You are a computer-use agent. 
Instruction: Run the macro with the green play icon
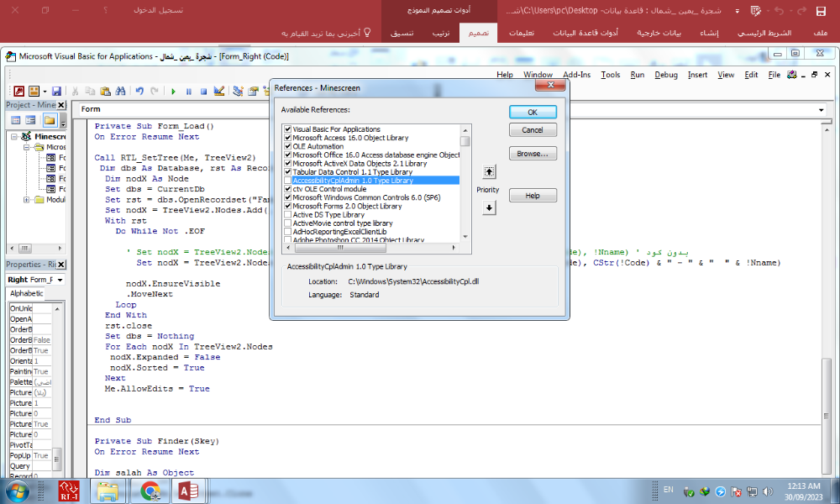coord(173,92)
